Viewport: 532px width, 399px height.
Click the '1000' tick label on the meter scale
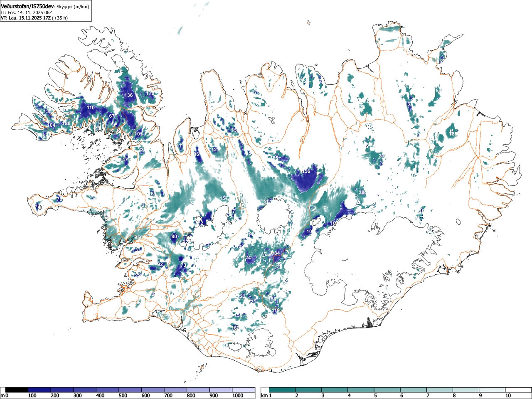click(x=238, y=396)
